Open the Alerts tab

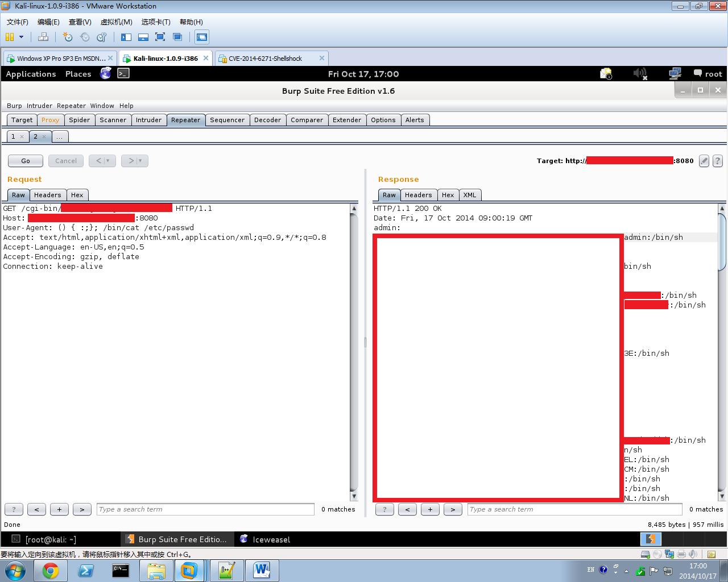(x=415, y=120)
